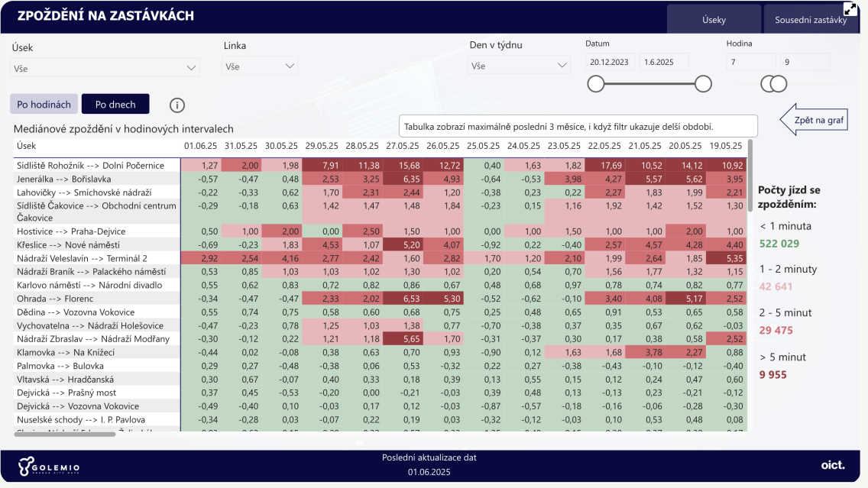Switch to Po dnech view

pyautogui.click(x=115, y=104)
